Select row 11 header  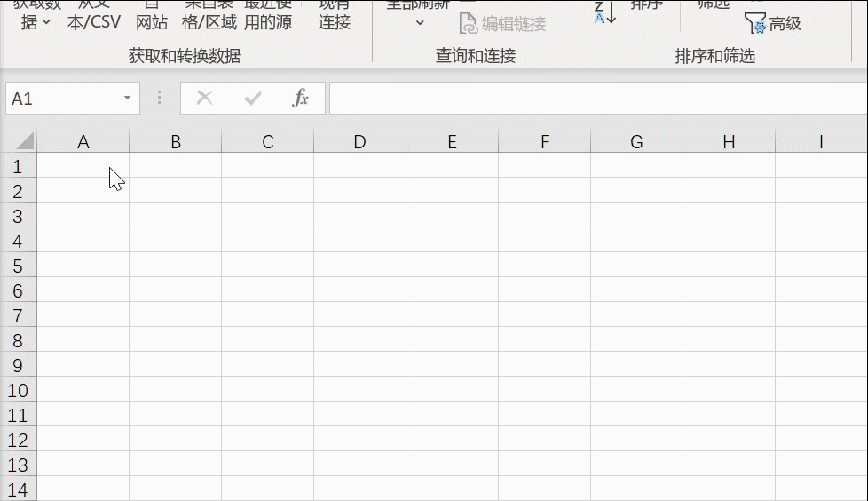click(x=18, y=416)
